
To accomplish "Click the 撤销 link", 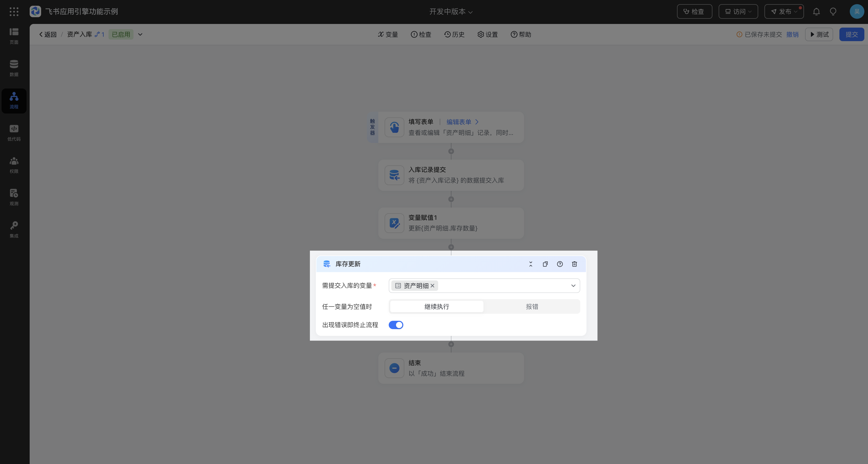I will point(792,34).
